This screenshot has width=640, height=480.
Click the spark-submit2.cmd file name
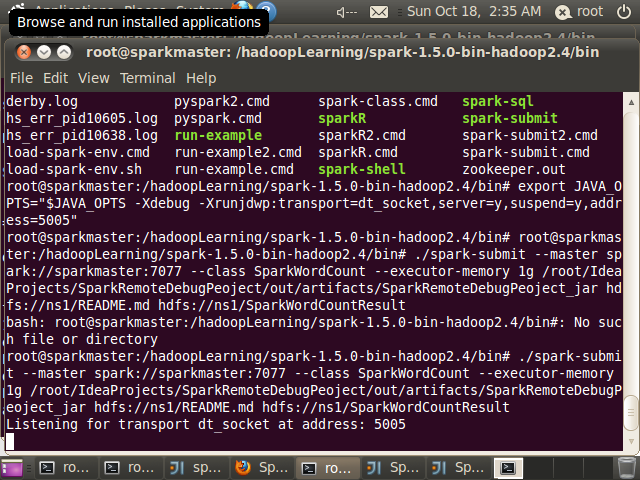pyautogui.click(x=530, y=135)
